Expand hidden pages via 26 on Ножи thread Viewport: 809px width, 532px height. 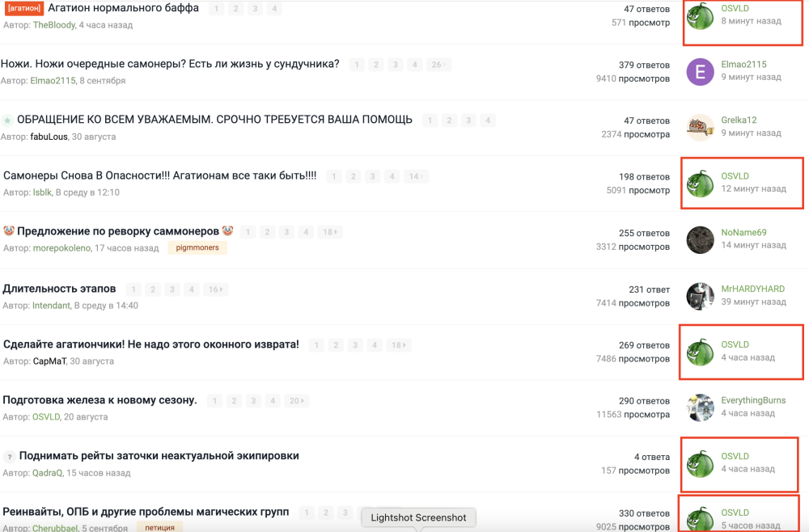(438, 64)
